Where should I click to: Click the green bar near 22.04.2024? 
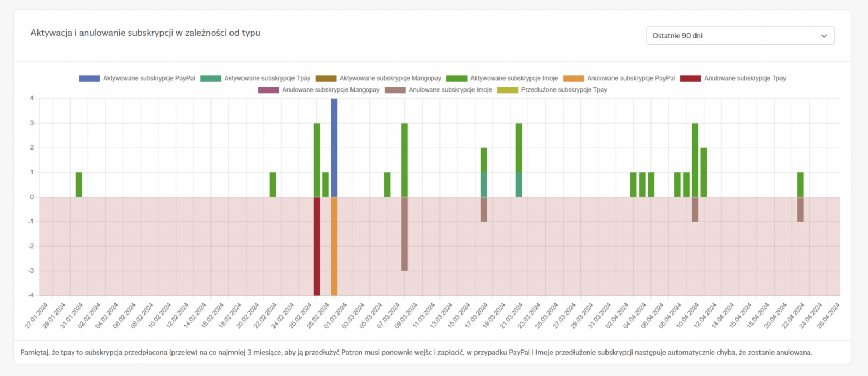801,185
